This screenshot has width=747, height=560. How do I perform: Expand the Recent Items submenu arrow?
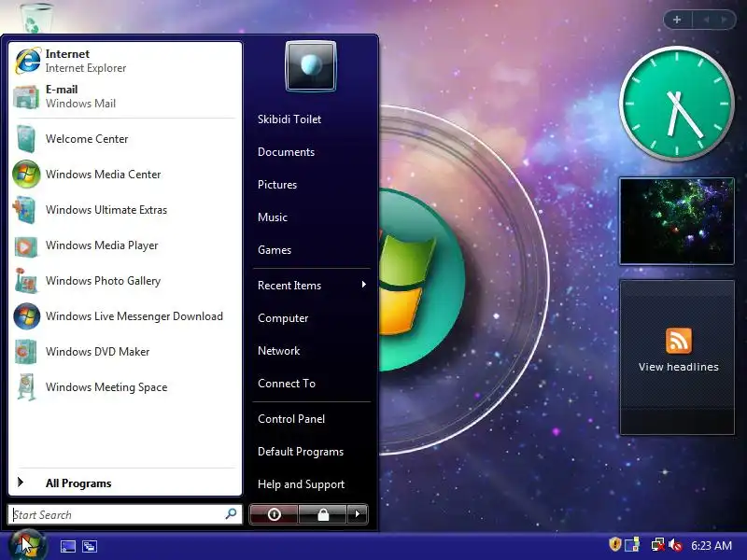coord(364,285)
